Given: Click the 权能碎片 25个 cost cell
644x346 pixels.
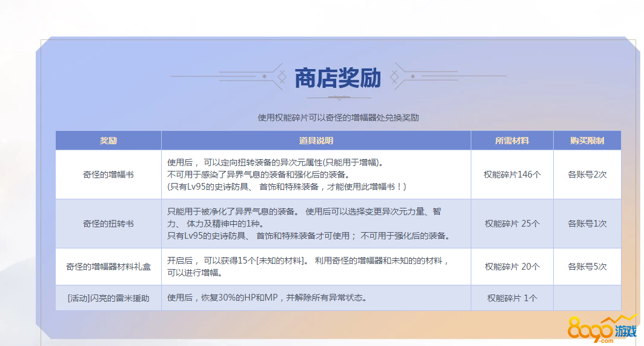Looking at the screenshot, I should [512, 224].
